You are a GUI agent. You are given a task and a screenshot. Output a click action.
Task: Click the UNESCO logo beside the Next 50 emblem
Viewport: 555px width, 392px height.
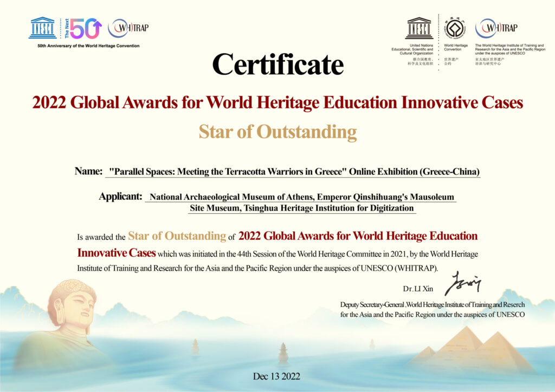point(42,28)
